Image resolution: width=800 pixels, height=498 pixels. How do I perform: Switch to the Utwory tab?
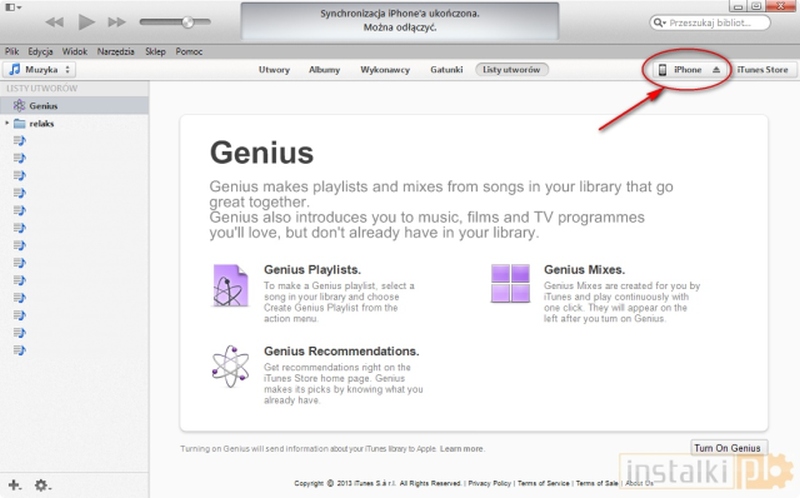pos(274,70)
